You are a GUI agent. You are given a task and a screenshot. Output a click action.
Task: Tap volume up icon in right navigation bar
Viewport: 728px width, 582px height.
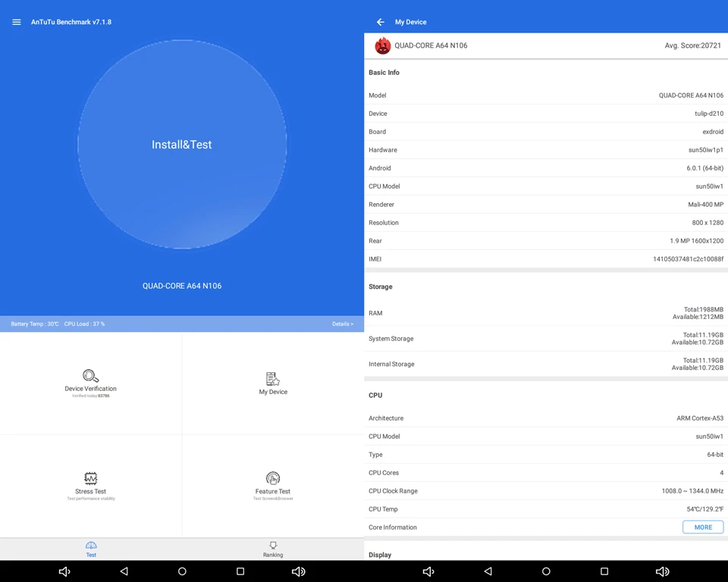click(x=663, y=571)
